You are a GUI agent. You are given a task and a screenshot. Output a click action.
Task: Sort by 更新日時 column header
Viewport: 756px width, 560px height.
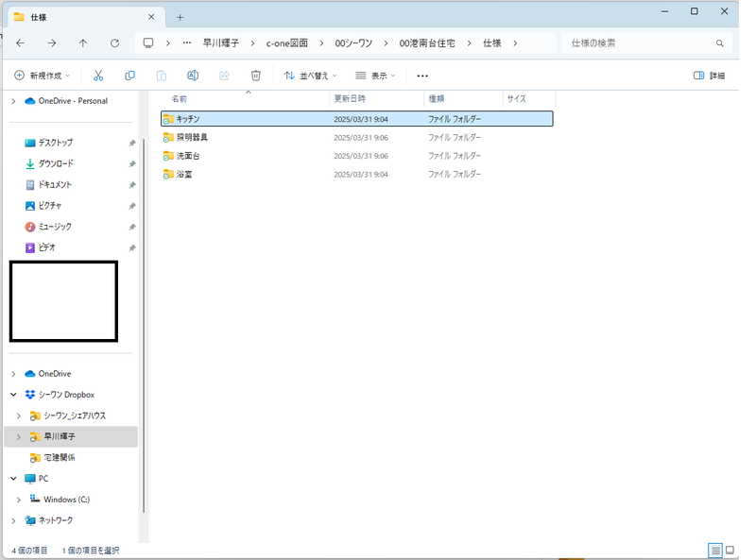tap(350, 99)
